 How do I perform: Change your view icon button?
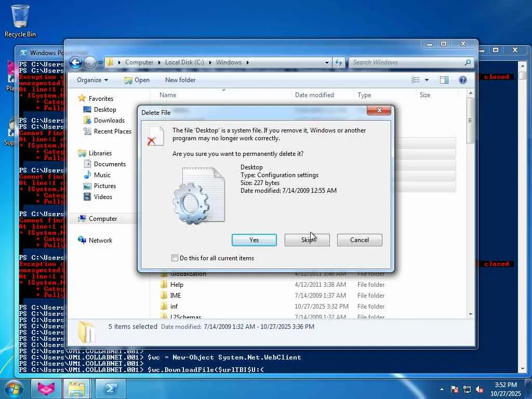click(x=416, y=80)
